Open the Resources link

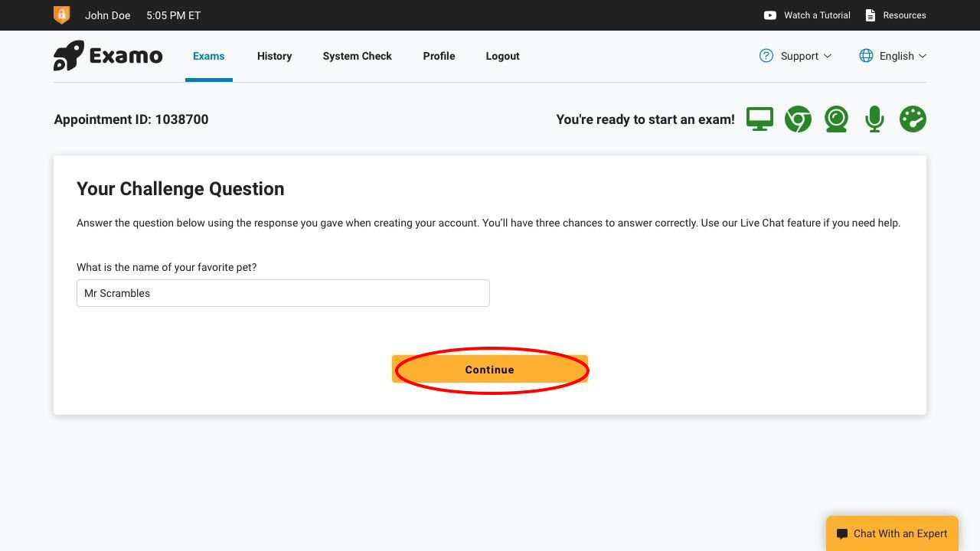coord(896,15)
